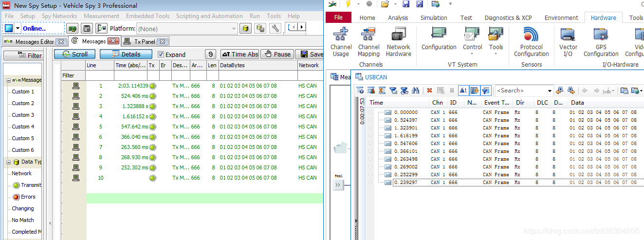
Task: Open the Platform combo box
Action: (x=187, y=29)
